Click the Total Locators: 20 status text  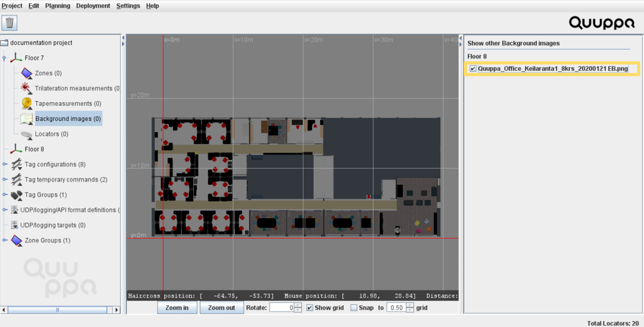(x=613, y=323)
